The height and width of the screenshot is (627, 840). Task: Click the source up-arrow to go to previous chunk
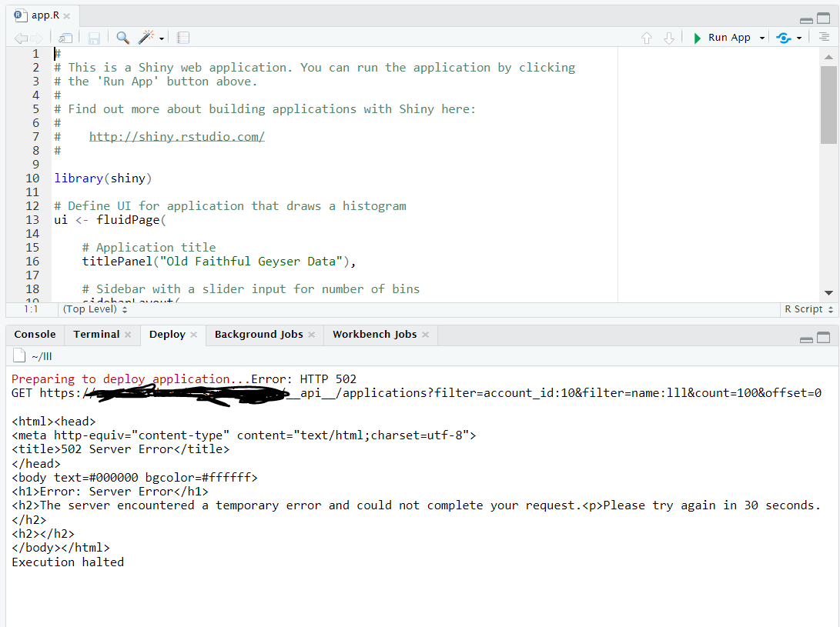[x=647, y=37]
